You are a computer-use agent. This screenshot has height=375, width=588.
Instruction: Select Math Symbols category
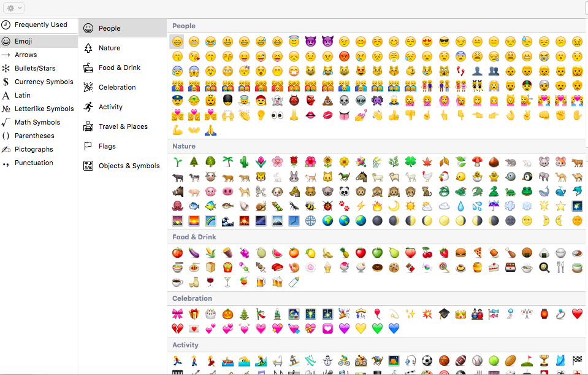pyautogui.click(x=37, y=123)
